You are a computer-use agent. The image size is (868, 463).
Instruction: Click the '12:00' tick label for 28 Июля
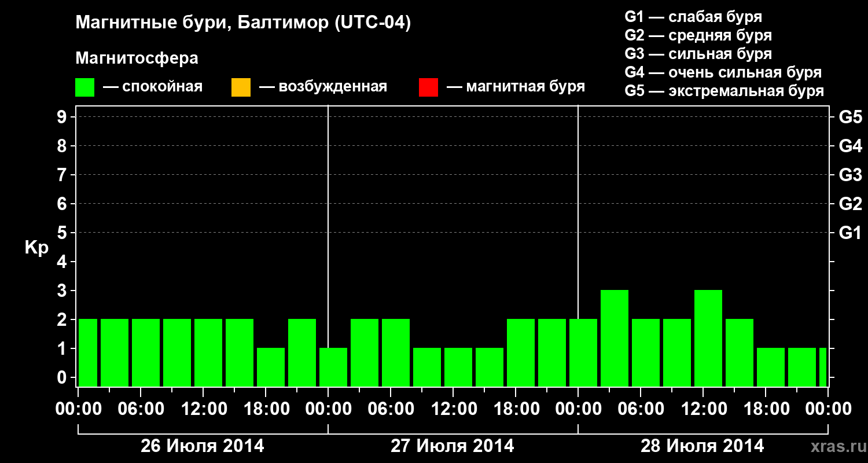tap(704, 409)
